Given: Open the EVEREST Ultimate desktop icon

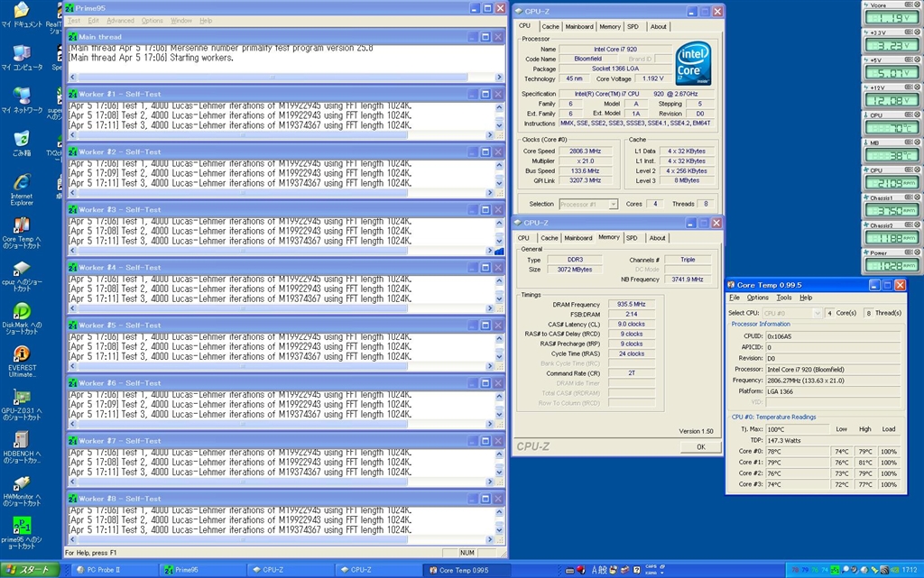Looking at the screenshot, I should [x=21, y=354].
